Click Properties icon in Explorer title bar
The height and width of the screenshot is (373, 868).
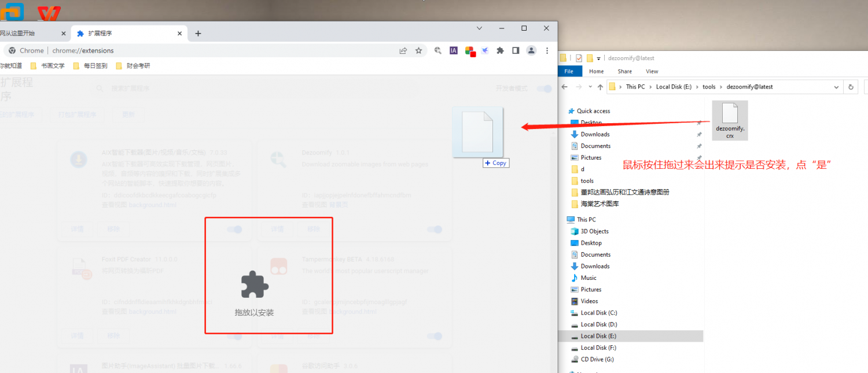pyautogui.click(x=579, y=58)
